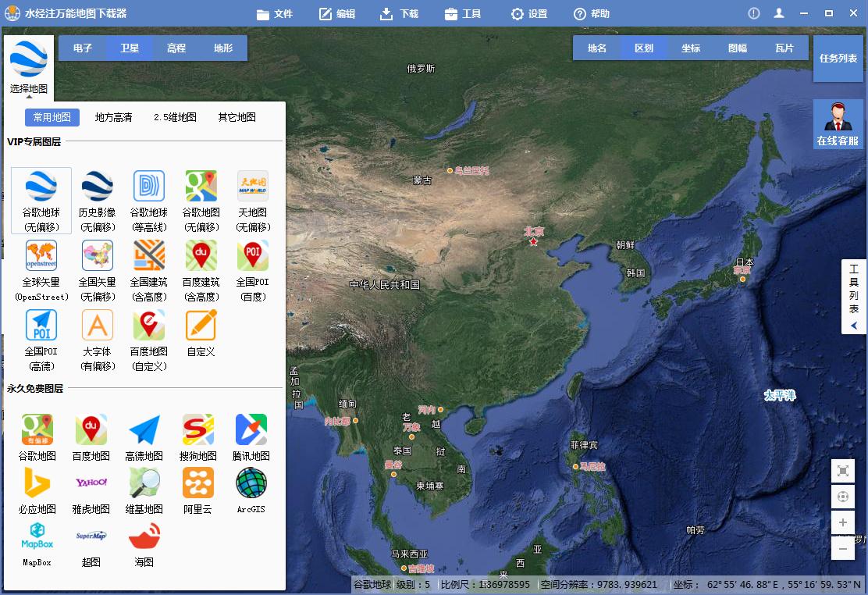This screenshot has height=595, width=868.
Task: Select the 谷歌地球(无偏移) VIP layer
Action: click(41, 200)
